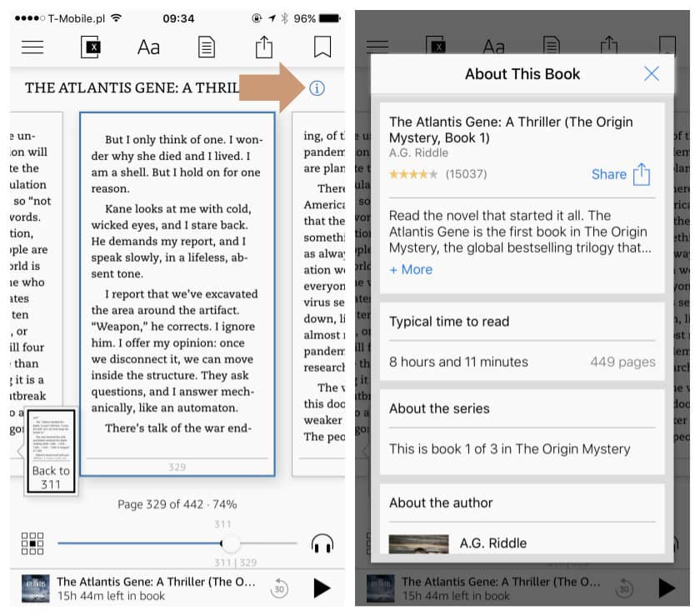Viewport: 700px width, 616px height.
Task: Open the X-Ray feature icon
Action: pos(91,48)
